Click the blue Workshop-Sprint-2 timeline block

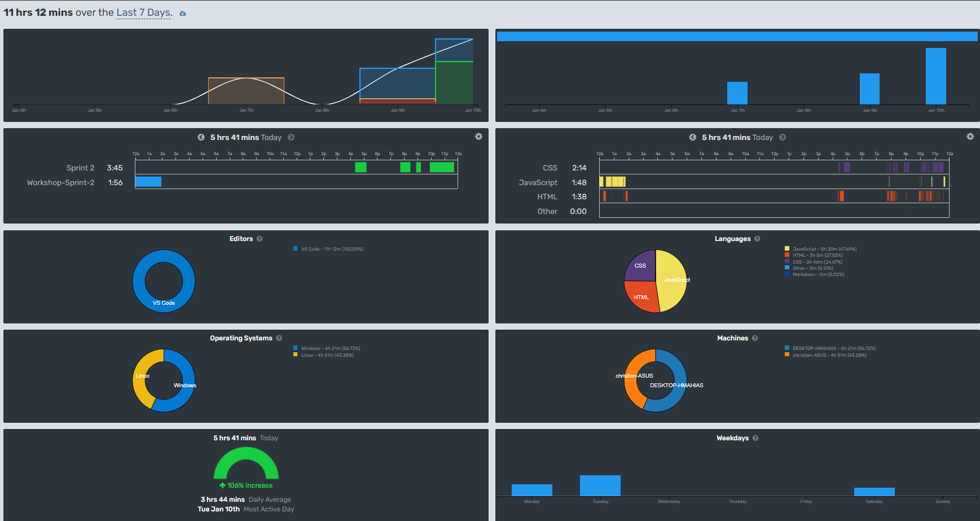pyautogui.click(x=148, y=182)
